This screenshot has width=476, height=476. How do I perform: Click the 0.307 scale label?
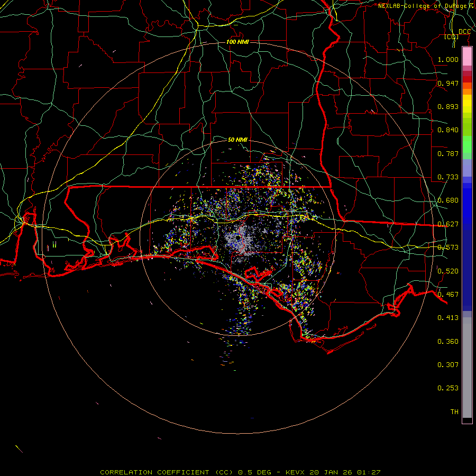448,365
